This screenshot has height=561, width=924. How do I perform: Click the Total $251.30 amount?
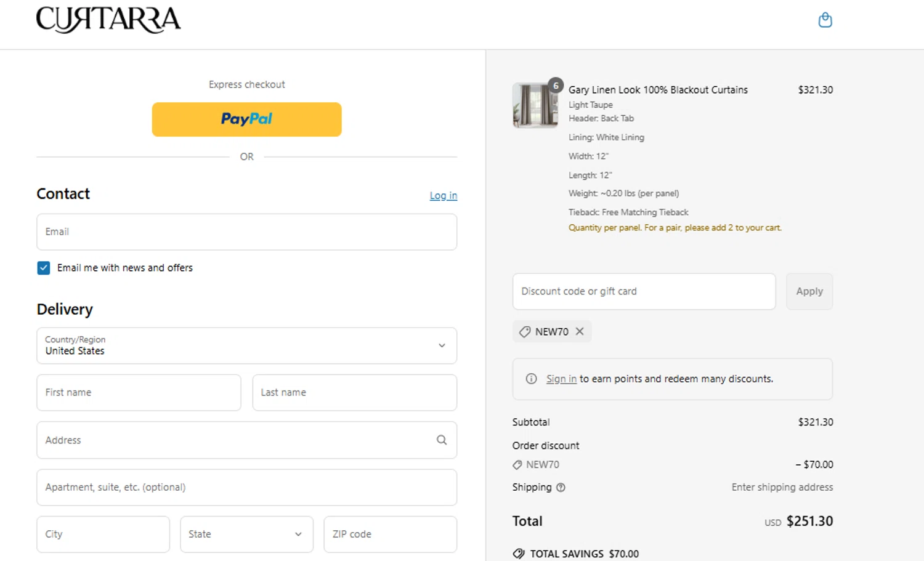pos(809,521)
